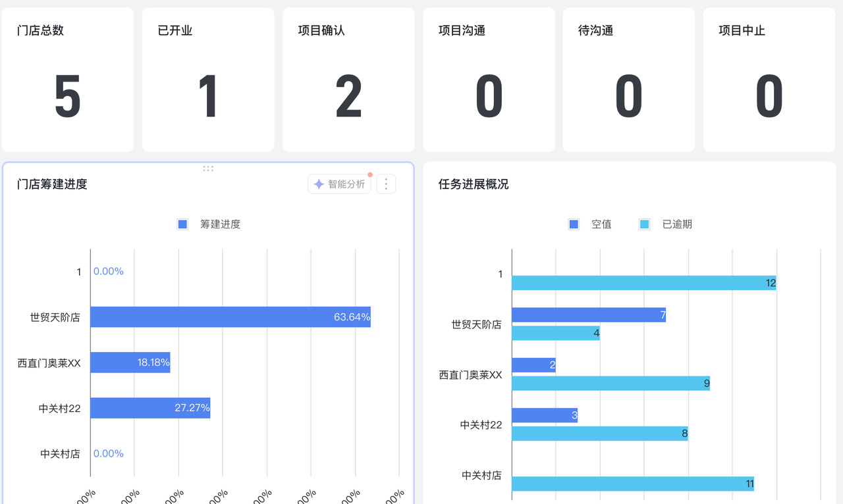
Task: Open the 已开业 metric card
Action: [208, 80]
